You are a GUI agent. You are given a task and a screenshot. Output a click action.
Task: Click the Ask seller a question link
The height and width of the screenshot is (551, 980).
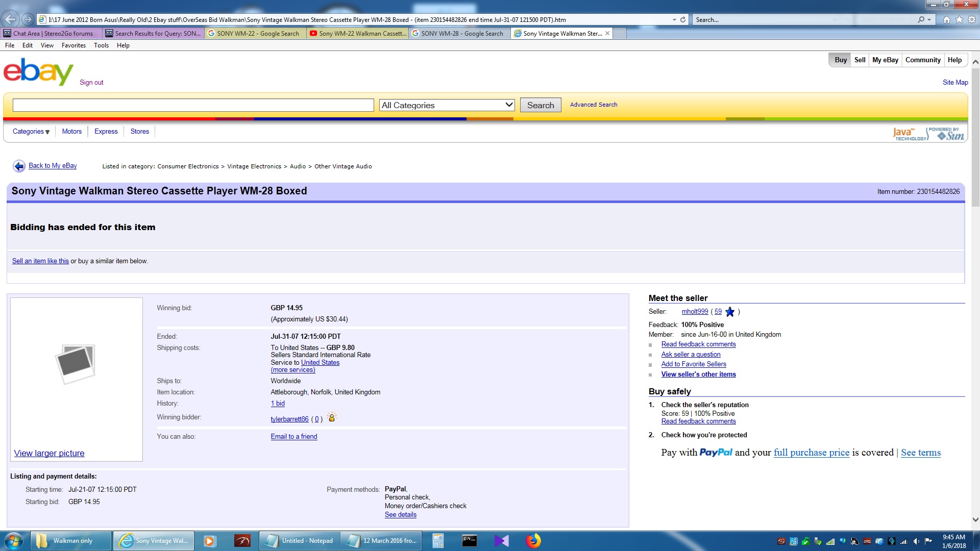pos(691,355)
